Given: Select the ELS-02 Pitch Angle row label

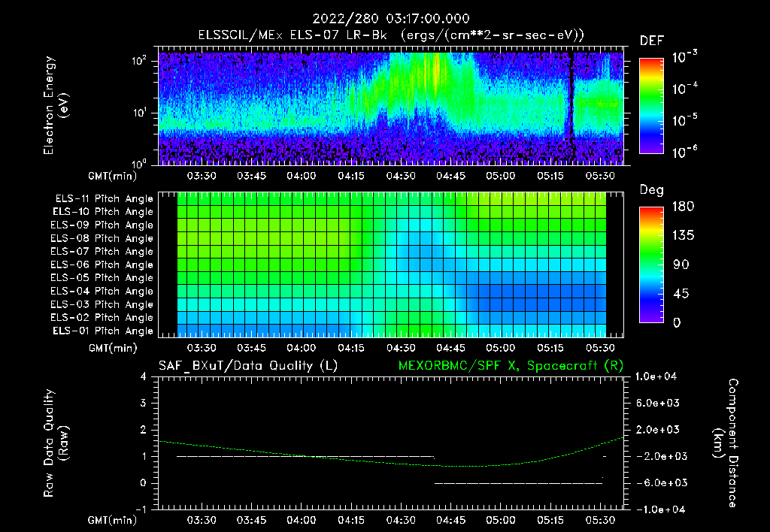Looking at the screenshot, I should (102, 318).
